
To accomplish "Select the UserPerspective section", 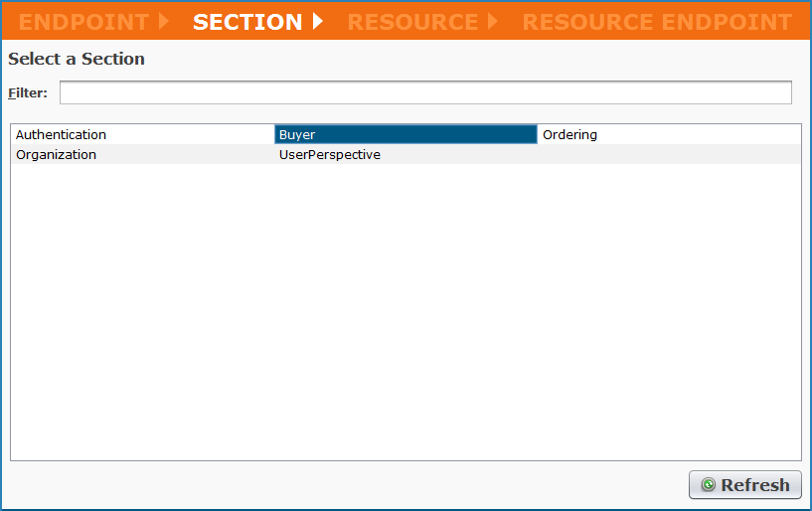I will coord(329,154).
